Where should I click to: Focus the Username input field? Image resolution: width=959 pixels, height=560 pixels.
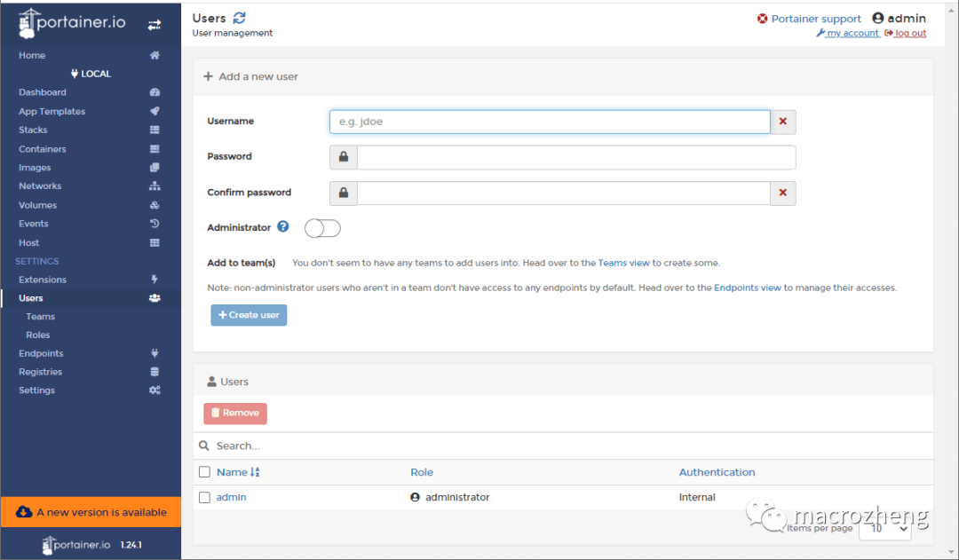(x=550, y=122)
